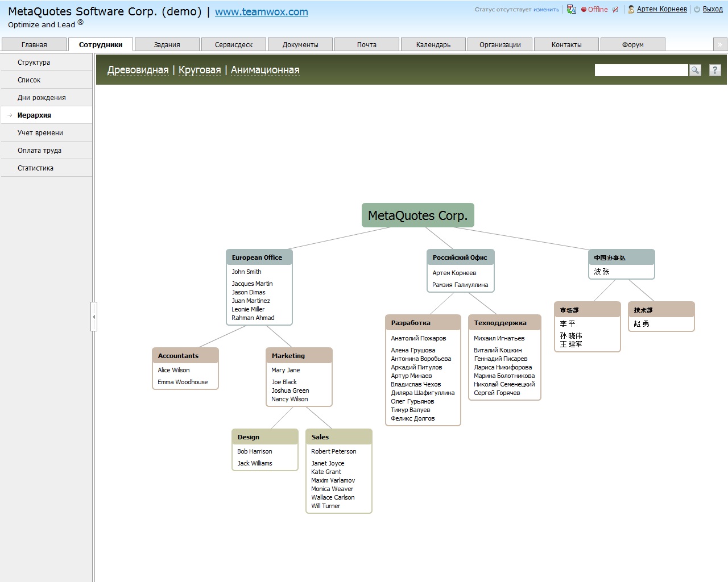Switch to Круговая hierarchy view
The width and height of the screenshot is (728, 582).
200,70
